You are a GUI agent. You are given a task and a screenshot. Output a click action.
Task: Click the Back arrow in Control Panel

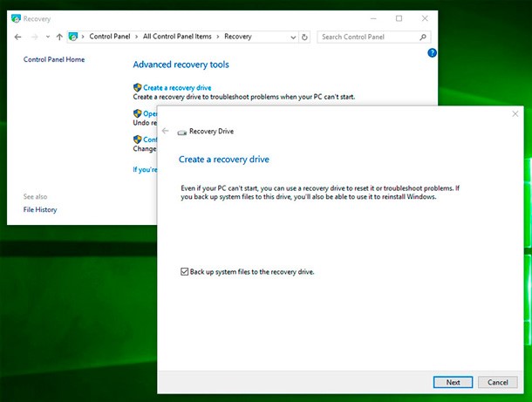pyautogui.click(x=18, y=37)
